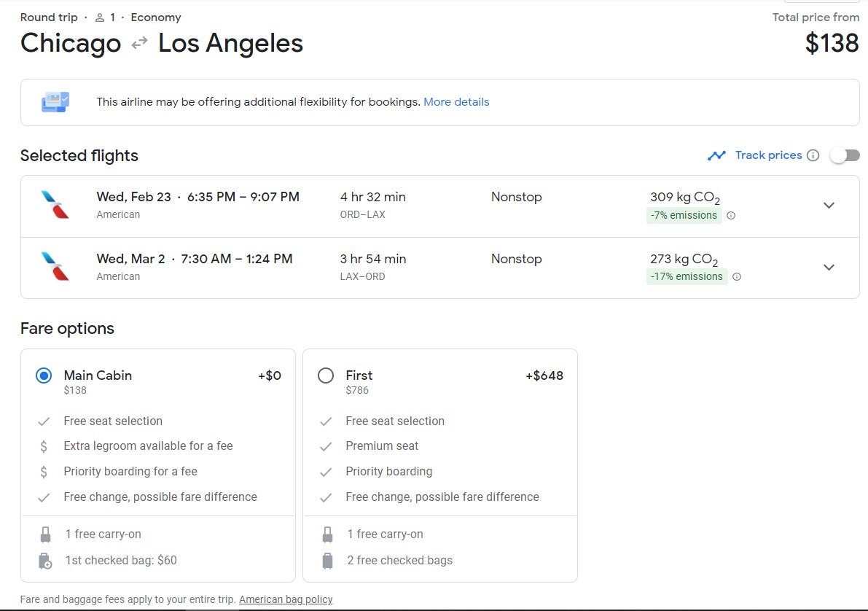The width and height of the screenshot is (868, 611).
Task: Click info icon beside -17% emissions
Action: coord(737,277)
